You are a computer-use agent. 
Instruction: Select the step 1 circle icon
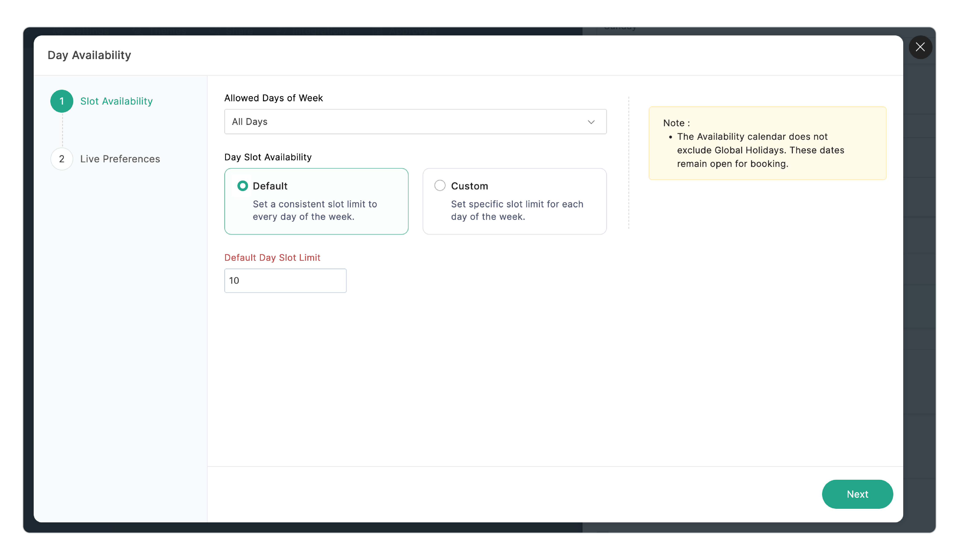[x=62, y=101]
